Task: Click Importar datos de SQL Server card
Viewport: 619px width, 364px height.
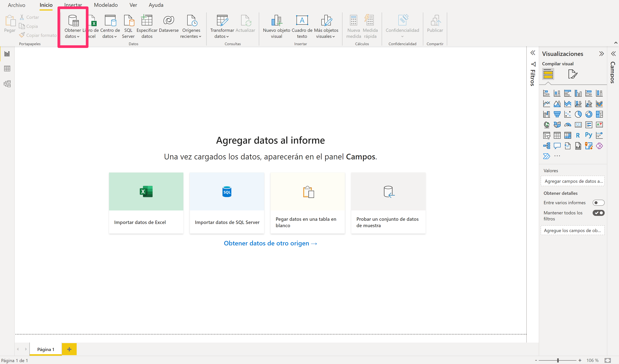Action: [x=227, y=203]
